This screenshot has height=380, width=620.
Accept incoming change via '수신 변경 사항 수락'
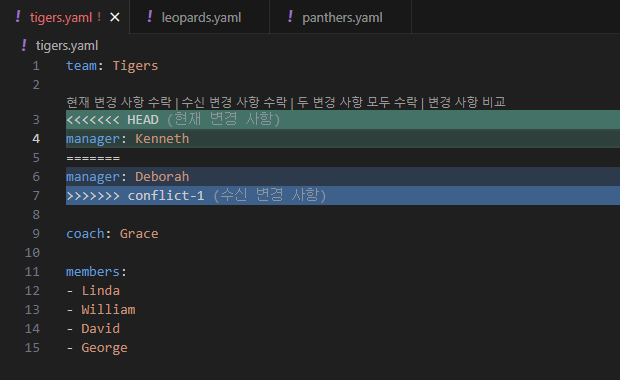234,102
